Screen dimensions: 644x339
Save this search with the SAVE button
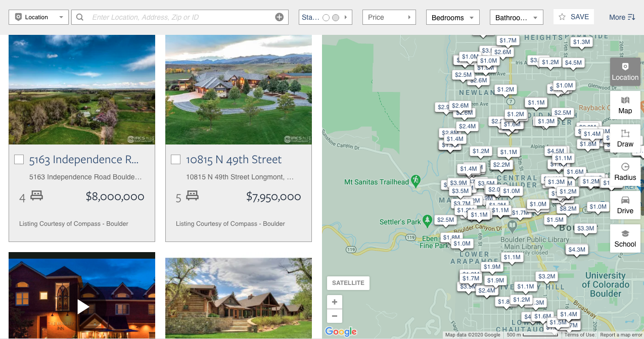(x=574, y=17)
